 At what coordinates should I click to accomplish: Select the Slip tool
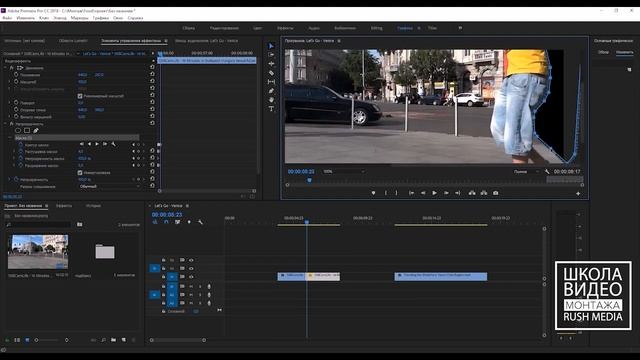[x=271, y=82]
